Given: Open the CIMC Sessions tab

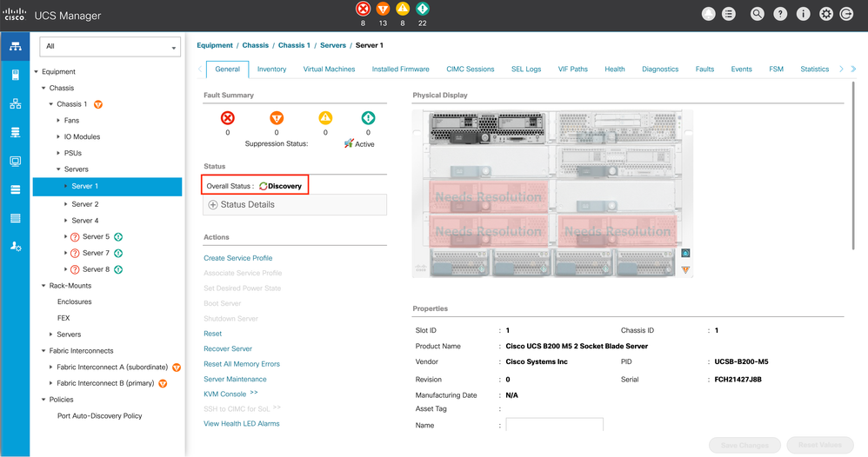Looking at the screenshot, I should tap(470, 70).
